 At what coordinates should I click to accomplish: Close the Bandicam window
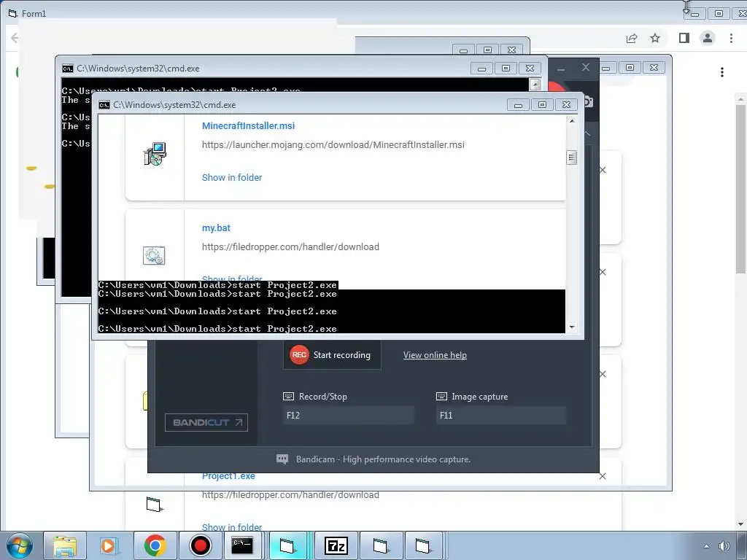[x=586, y=68]
